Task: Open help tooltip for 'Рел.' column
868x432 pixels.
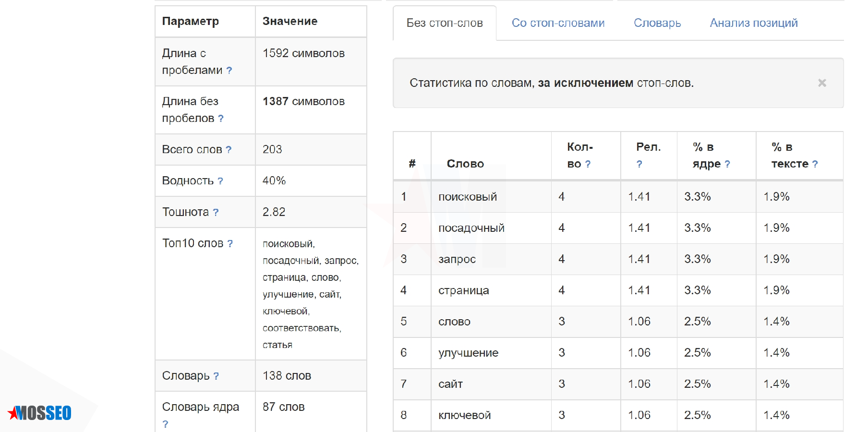Action: (x=639, y=164)
